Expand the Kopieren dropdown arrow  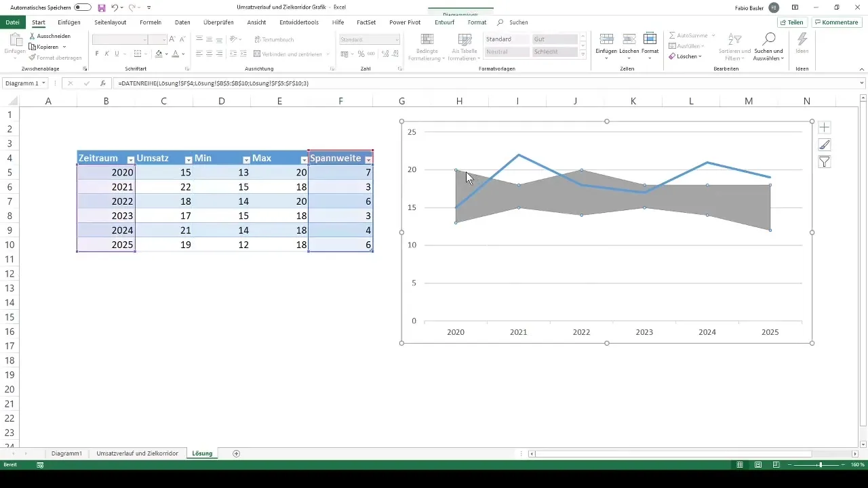[x=64, y=47]
